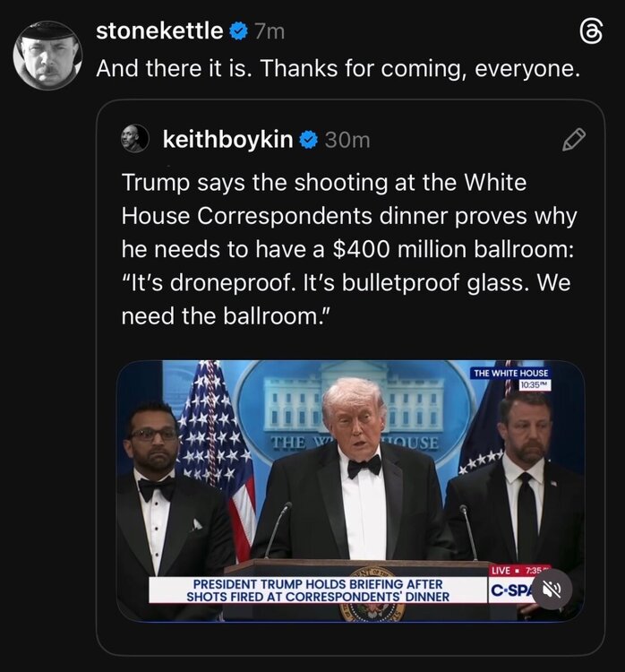The width and height of the screenshot is (625, 672).
Task: Tap the pencil edit icon
Action: pyautogui.click(x=573, y=139)
